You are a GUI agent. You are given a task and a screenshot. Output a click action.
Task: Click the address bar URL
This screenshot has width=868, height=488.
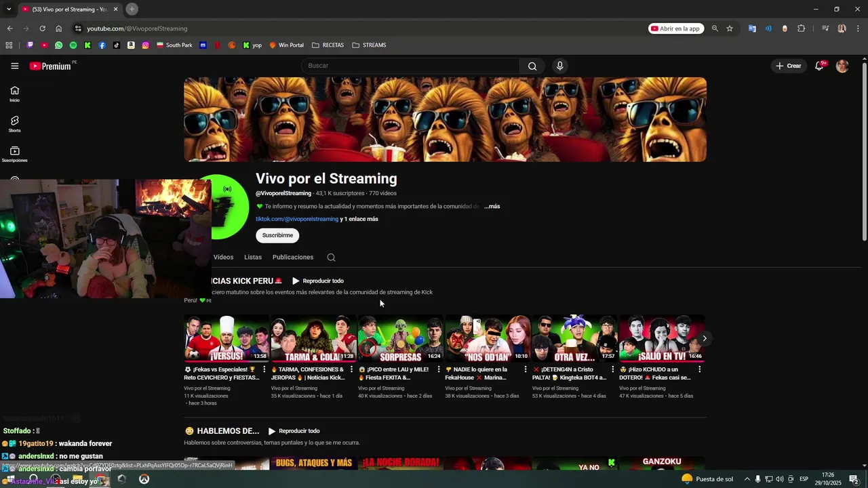(137, 28)
